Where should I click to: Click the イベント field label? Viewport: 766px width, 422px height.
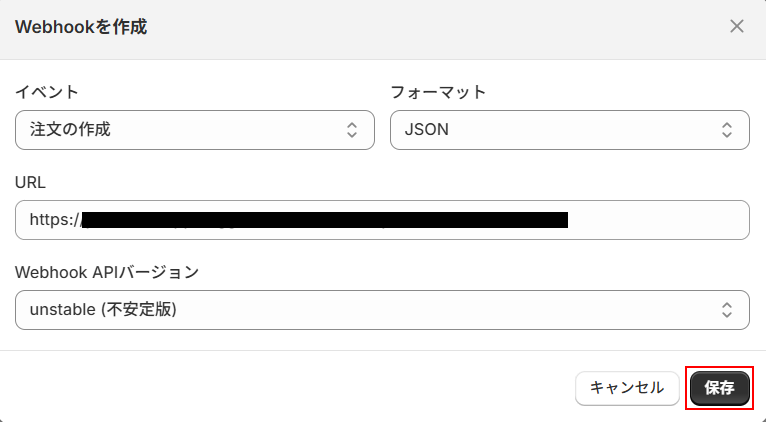tap(47, 92)
